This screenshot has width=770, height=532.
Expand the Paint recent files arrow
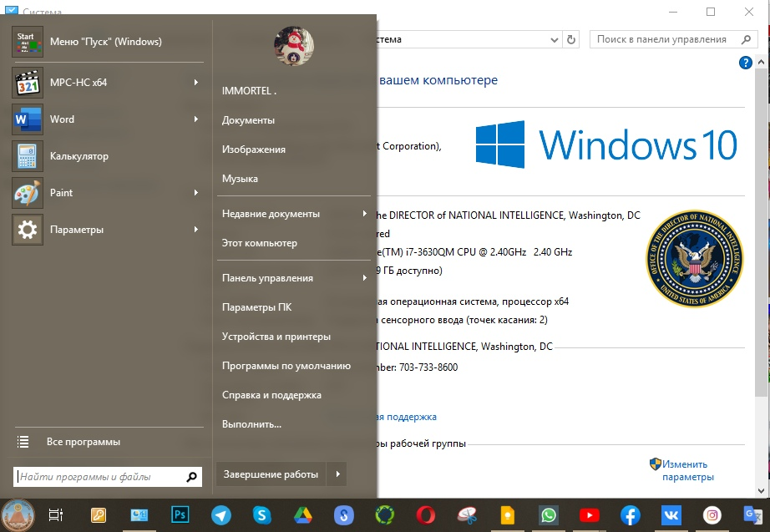[196, 193]
